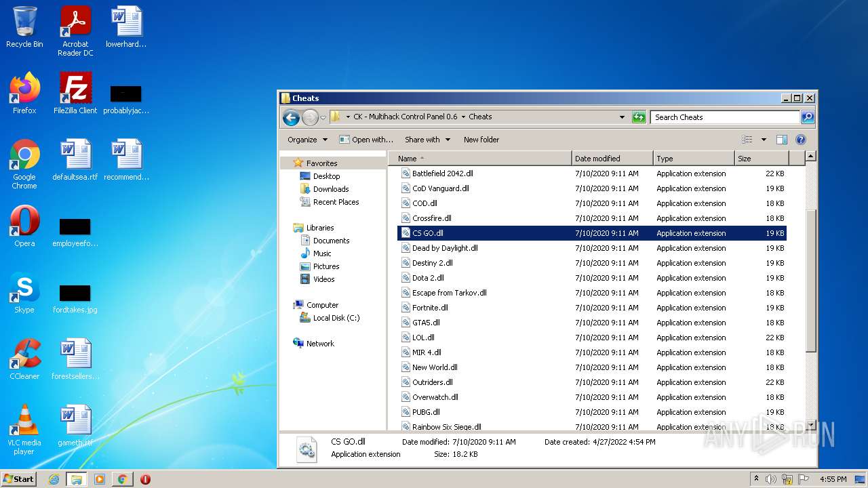Click the Forward navigation arrow

[x=310, y=117]
